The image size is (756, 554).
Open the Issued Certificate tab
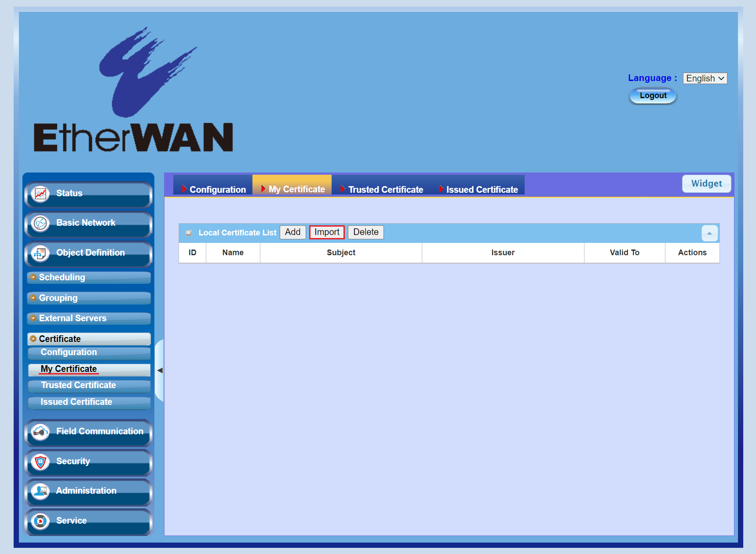[478, 185]
